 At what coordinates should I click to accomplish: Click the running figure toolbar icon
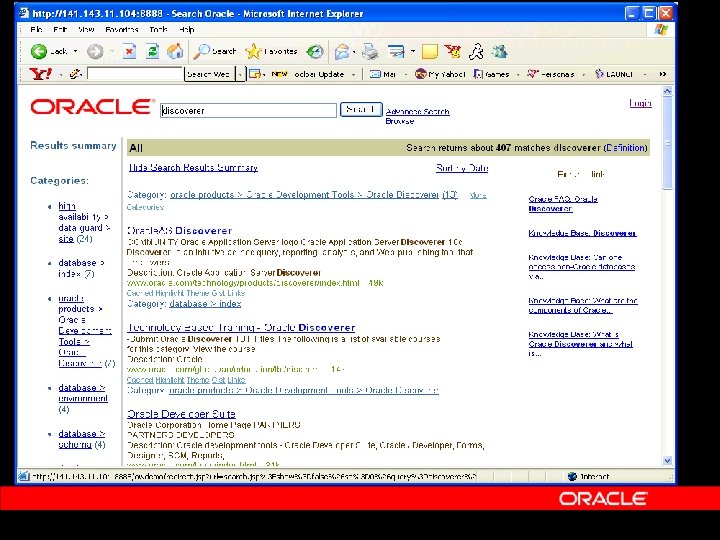(476, 52)
